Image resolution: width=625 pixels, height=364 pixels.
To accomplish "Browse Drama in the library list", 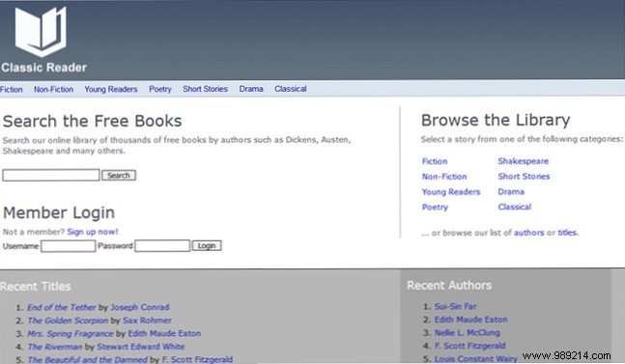I will point(511,191).
